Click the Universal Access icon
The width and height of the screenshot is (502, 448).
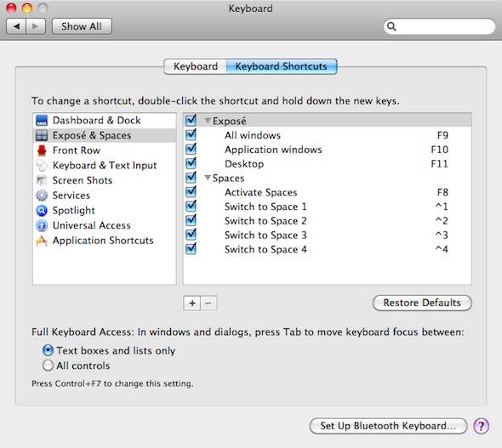[x=42, y=225]
